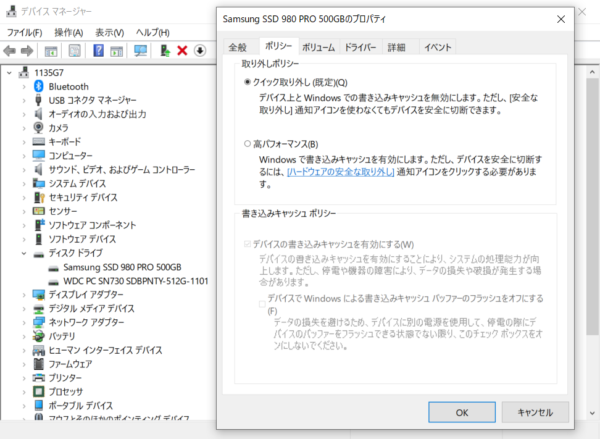Click the カメラ camera icon
Screen dimensions: 600x439
[x=38, y=127]
